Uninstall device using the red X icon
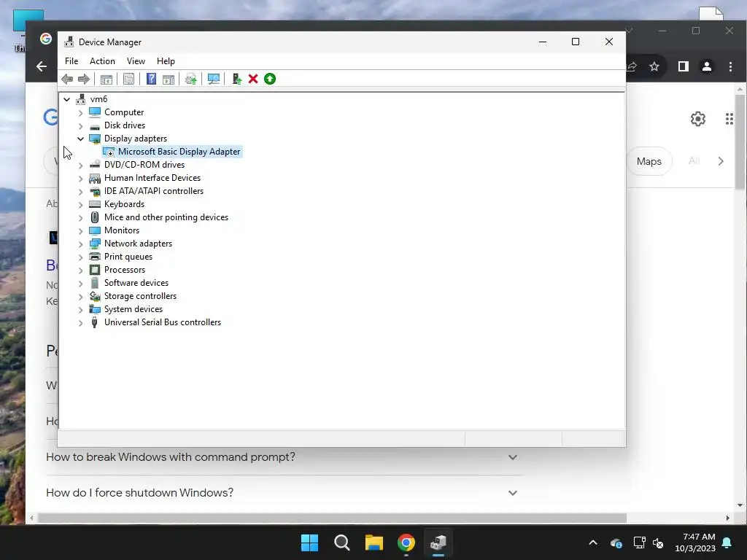Viewport: 747px width, 560px height. click(253, 79)
